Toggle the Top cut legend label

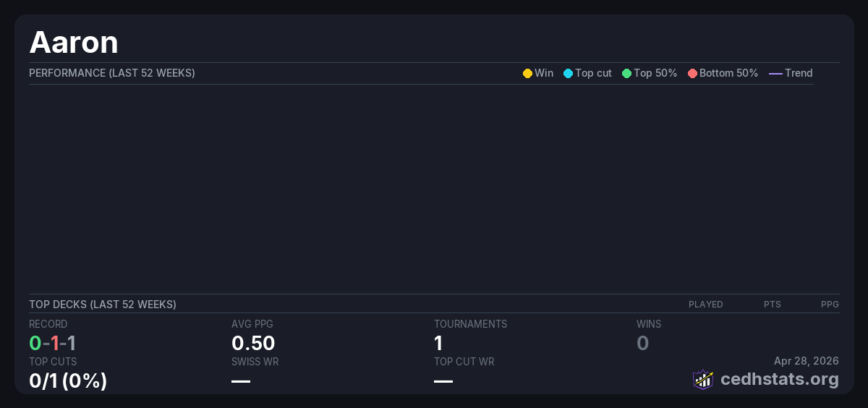(593, 73)
